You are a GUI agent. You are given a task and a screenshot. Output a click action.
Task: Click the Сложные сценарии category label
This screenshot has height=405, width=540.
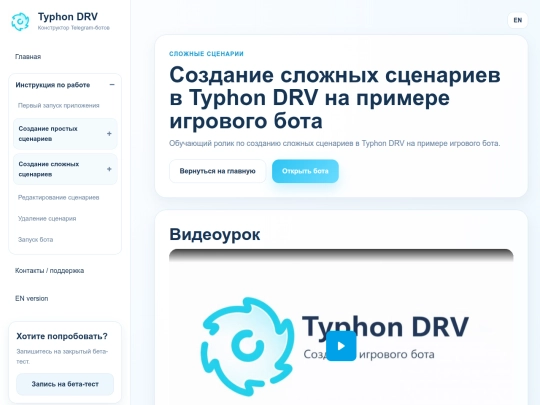point(206,54)
